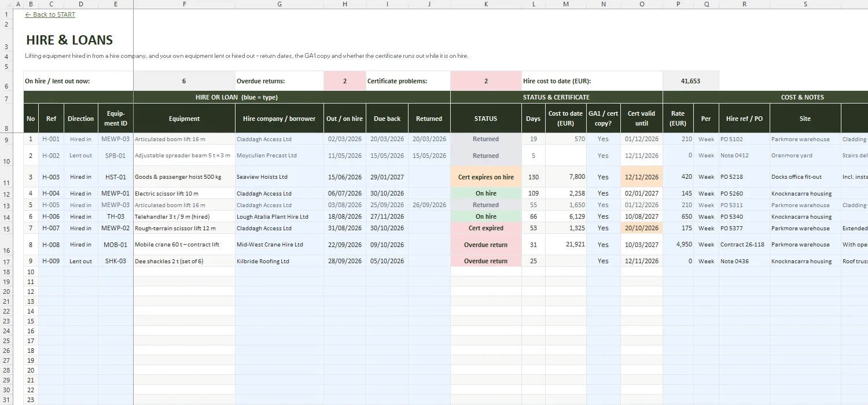
Task: Click the Oranmore yard site cell
Action: click(x=805, y=156)
